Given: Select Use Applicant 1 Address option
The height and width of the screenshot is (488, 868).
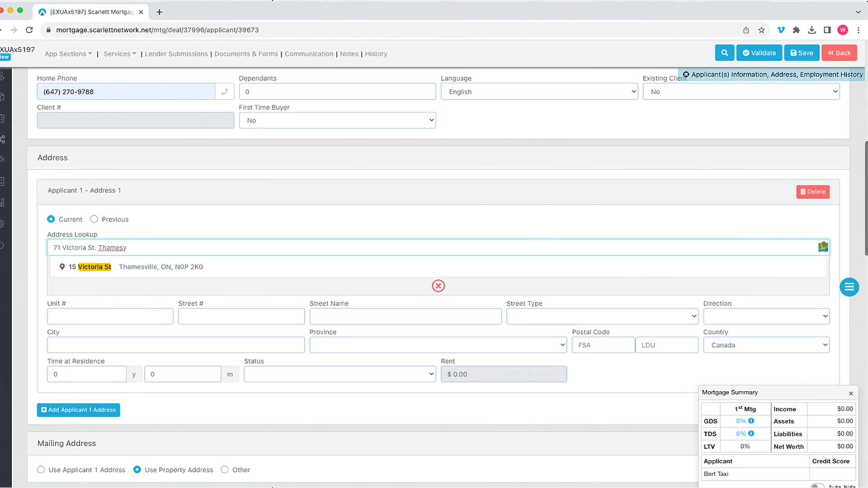Looking at the screenshot, I should click(x=41, y=469).
